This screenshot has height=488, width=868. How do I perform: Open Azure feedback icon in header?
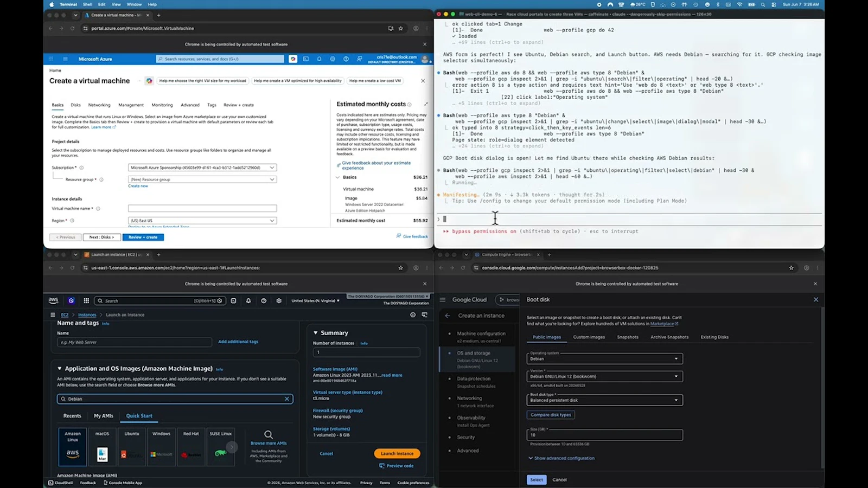point(359,59)
